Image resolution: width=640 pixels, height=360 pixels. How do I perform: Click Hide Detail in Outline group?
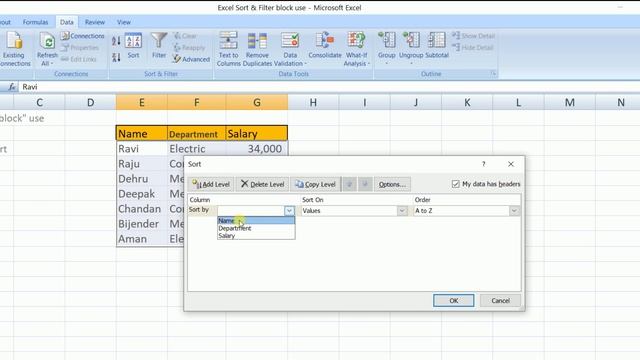click(x=473, y=47)
